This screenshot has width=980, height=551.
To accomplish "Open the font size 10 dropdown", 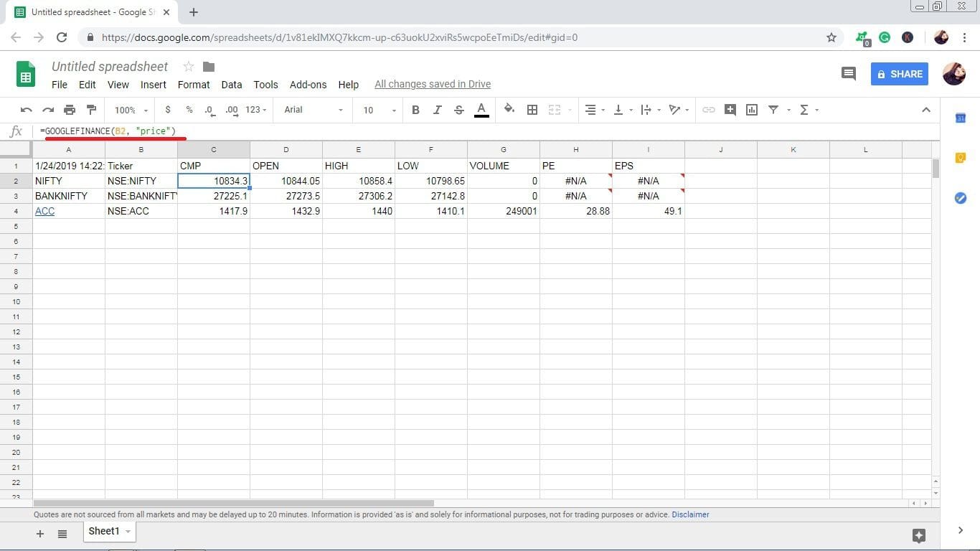I will 380,110.
